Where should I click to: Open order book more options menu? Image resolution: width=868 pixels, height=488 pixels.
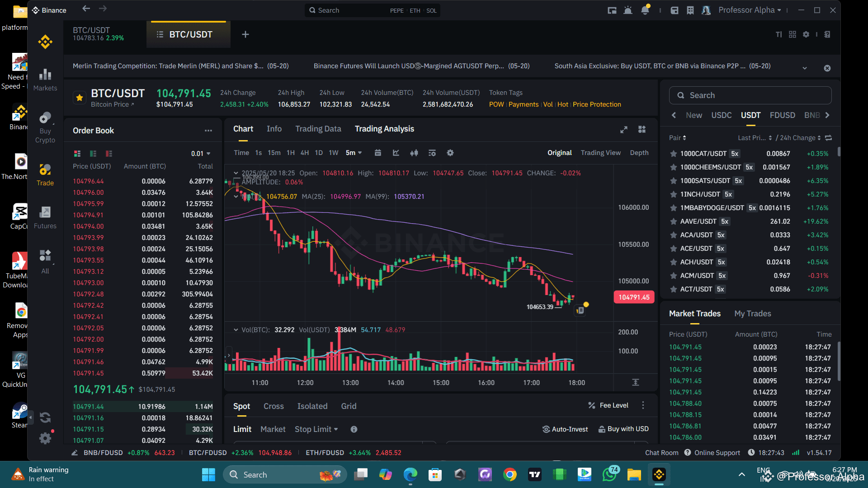click(208, 131)
